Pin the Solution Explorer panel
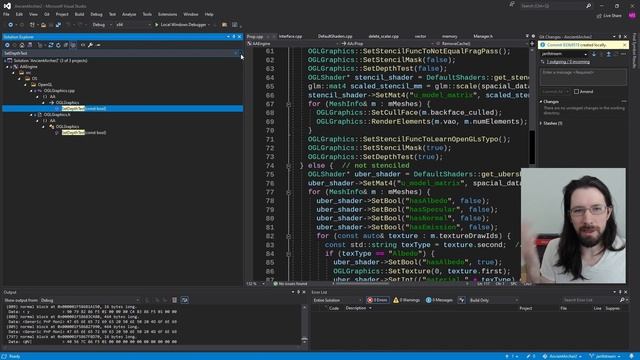 click(x=233, y=37)
